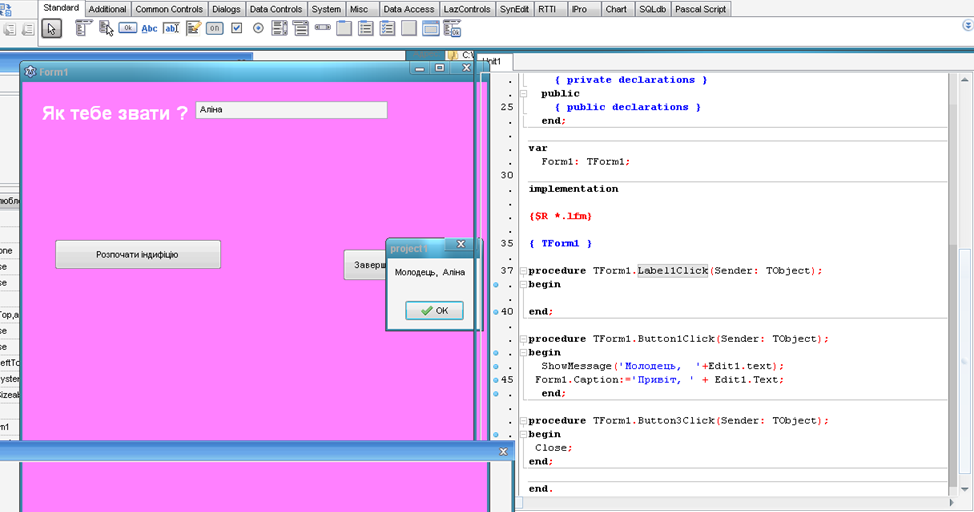974x512 pixels.
Task: Open the Data Controls palette tab
Action: coord(276,9)
